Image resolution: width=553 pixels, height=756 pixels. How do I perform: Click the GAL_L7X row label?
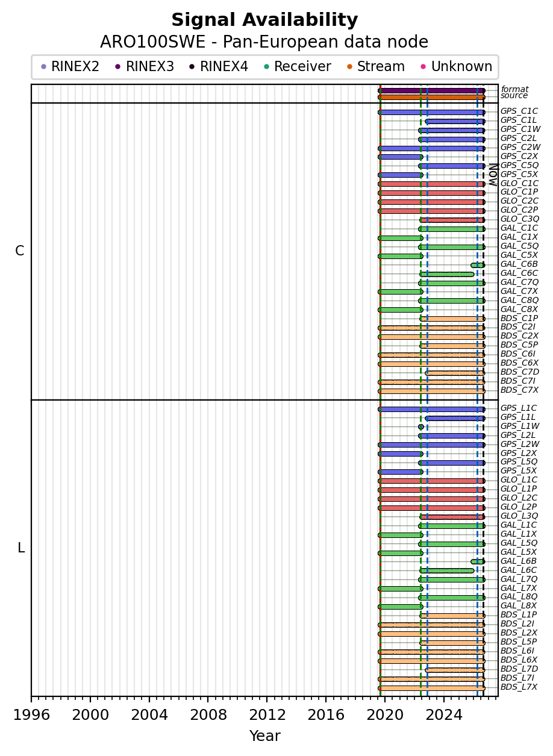point(519,588)
